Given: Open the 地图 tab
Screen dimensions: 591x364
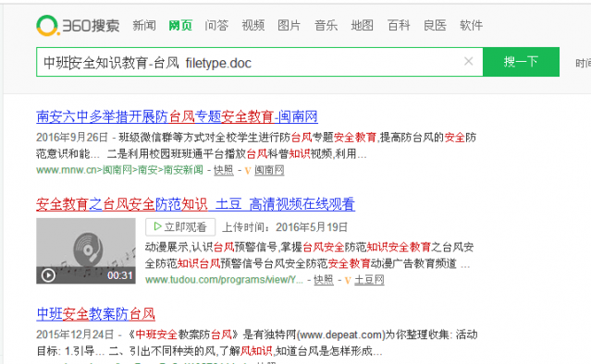Looking at the screenshot, I should [x=362, y=25].
